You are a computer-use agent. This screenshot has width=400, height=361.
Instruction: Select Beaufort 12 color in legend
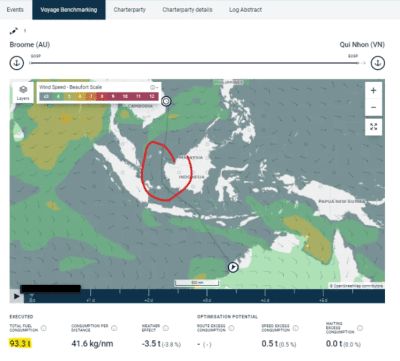(x=152, y=96)
